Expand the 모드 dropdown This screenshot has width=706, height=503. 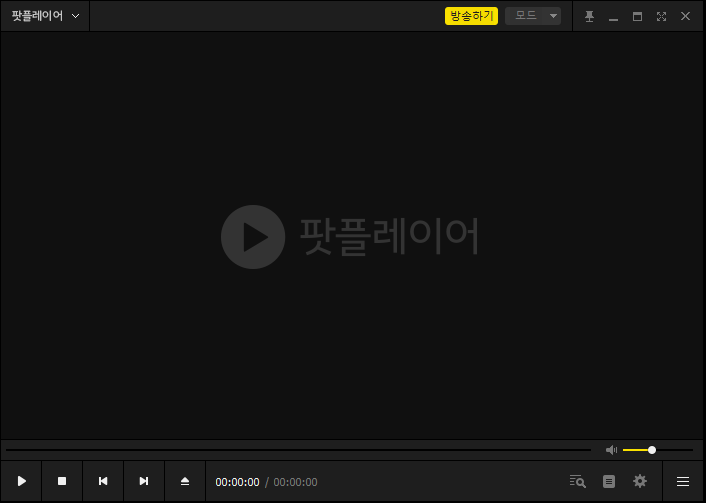click(533, 16)
